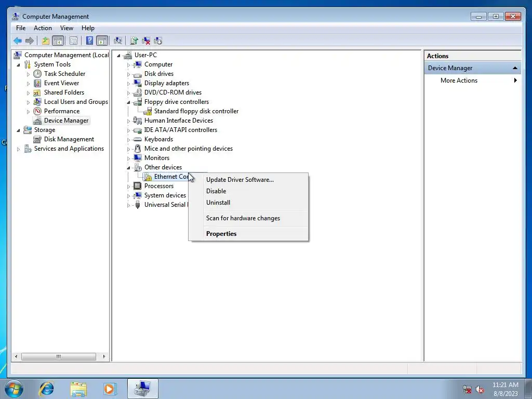Select the Shared Folders icon
The image size is (532, 399).
point(37,92)
